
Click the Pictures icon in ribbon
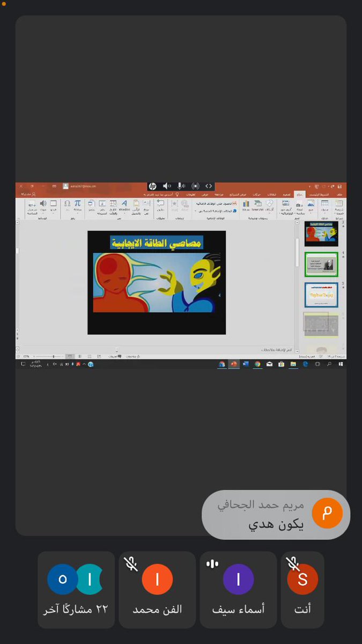310,203
